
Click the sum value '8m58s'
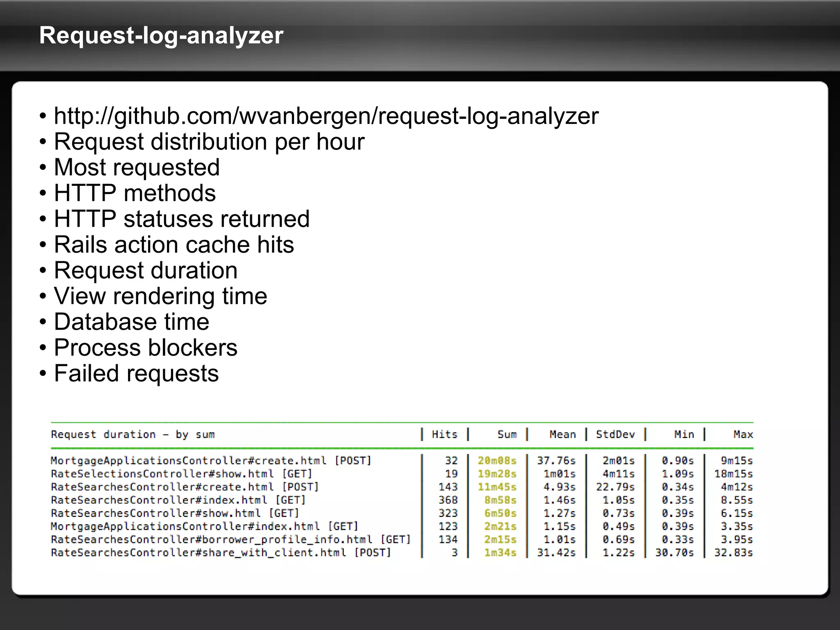[x=500, y=500]
